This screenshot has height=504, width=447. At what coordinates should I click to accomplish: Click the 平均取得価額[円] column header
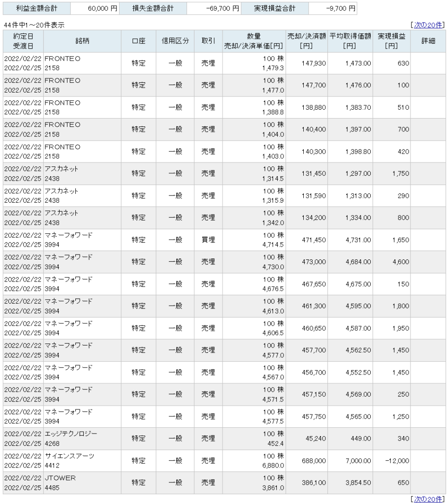pyautogui.click(x=350, y=41)
